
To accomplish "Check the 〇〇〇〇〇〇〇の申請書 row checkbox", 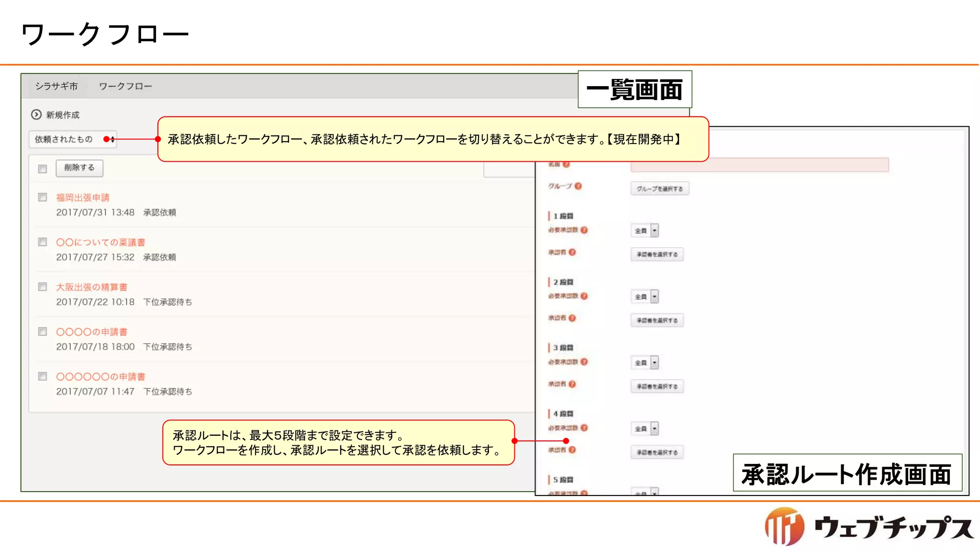I will pos(43,376).
